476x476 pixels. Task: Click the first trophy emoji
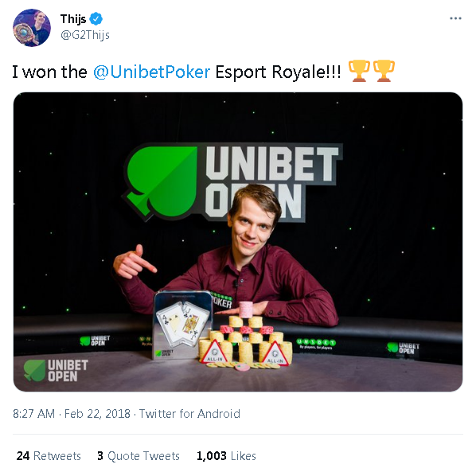pyautogui.click(x=359, y=71)
